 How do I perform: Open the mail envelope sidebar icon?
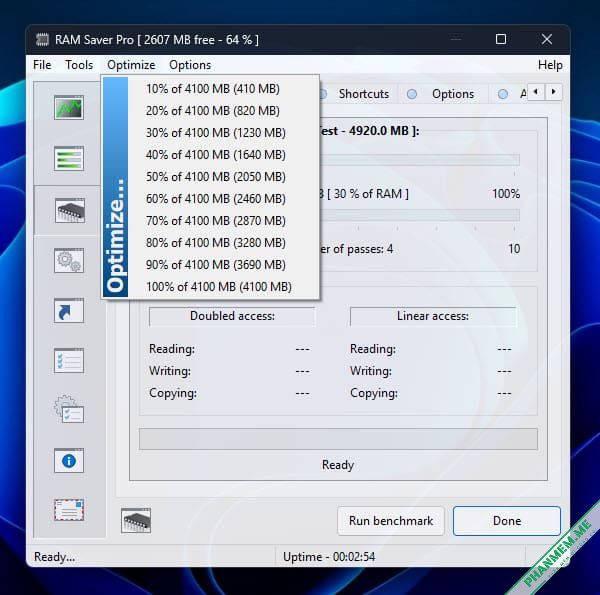click(x=69, y=510)
